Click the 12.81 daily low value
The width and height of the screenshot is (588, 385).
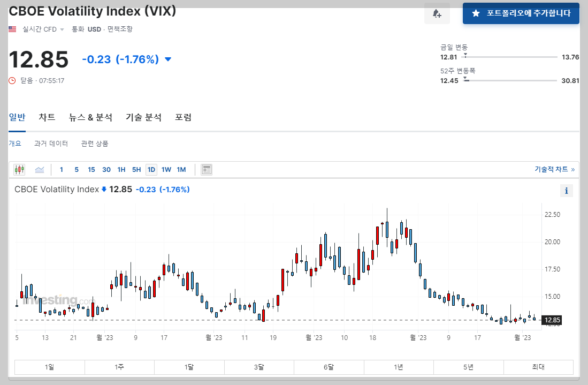click(x=448, y=57)
